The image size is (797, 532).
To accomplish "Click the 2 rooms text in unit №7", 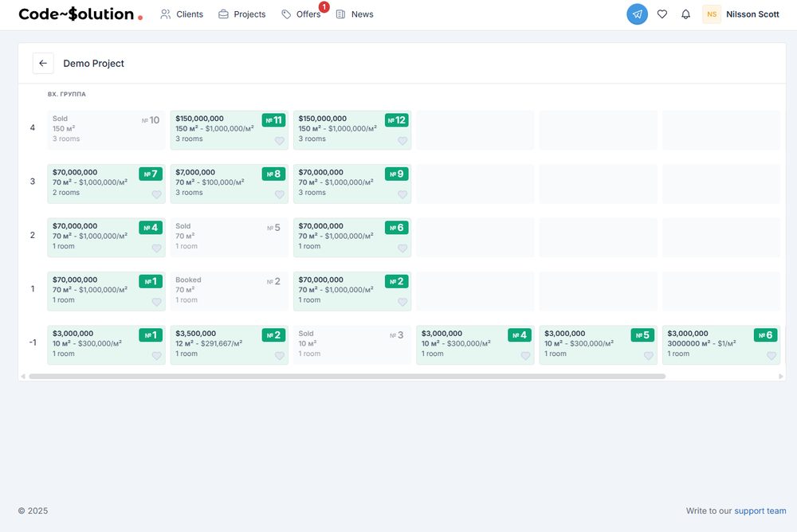I will [x=66, y=193].
